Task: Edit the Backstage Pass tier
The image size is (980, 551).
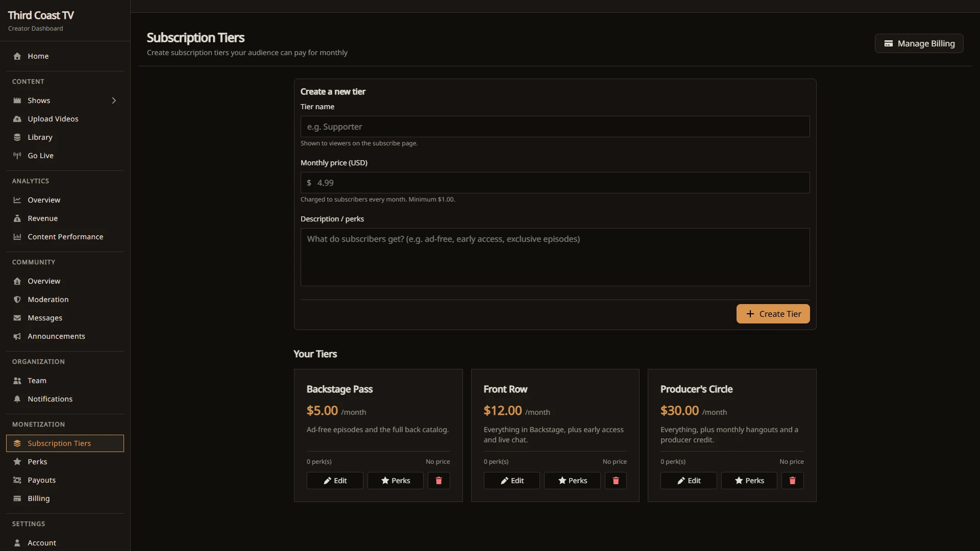Action: click(x=335, y=481)
